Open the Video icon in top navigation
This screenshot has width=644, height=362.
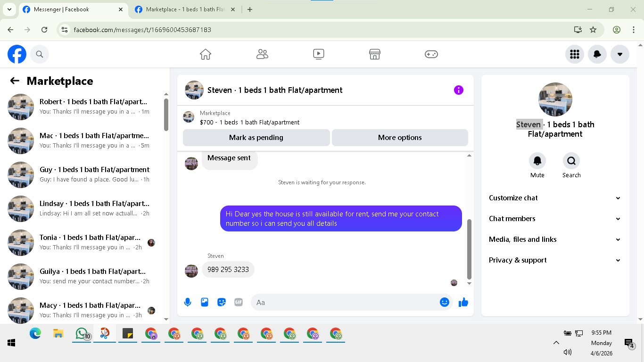pyautogui.click(x=319, y=54)
